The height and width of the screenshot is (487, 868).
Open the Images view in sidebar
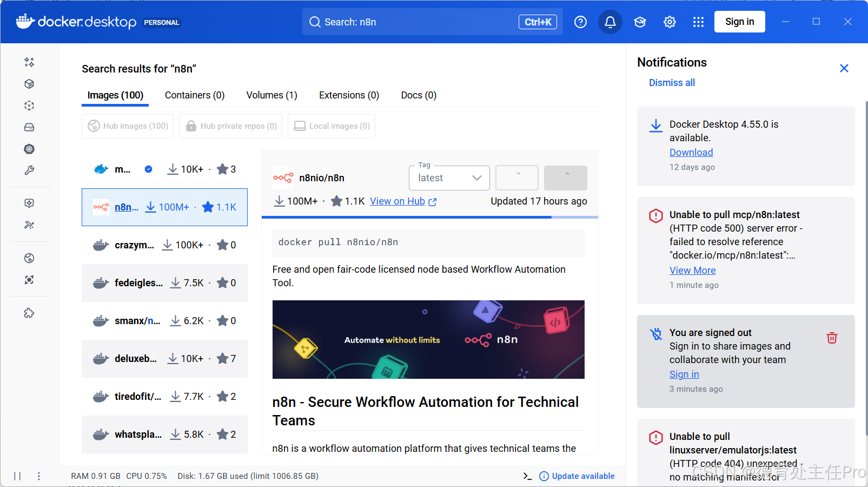(x=29, y=106)
